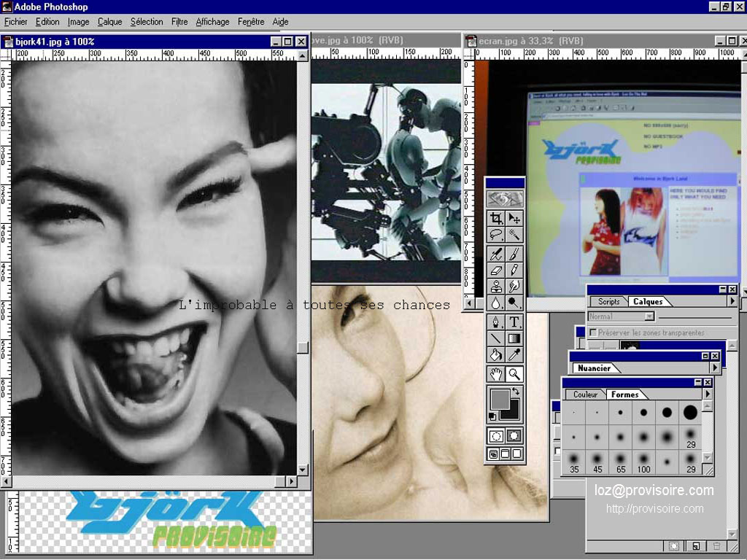
Task: Open the Fenêtre menu
Action: coord(251,22)
